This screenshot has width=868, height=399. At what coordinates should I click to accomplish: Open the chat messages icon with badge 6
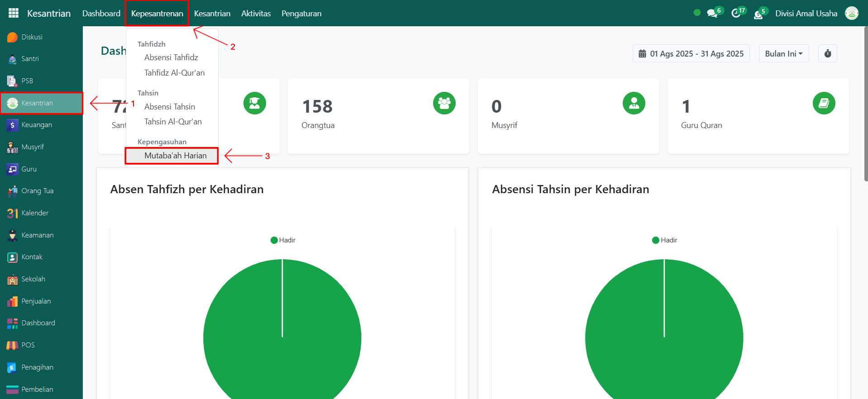712,14
